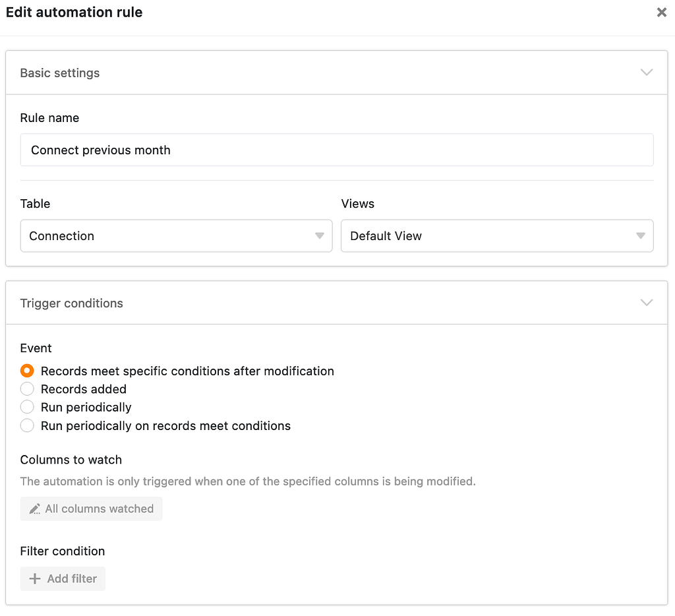This screenshot has height=616, width=675.
Task: Click the pencil icon for watched columns
Action: click(x=35, y=508)
